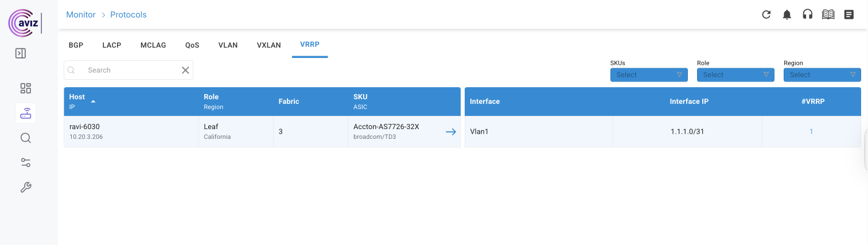Open the wrench tools icon

tap(26, 187)
